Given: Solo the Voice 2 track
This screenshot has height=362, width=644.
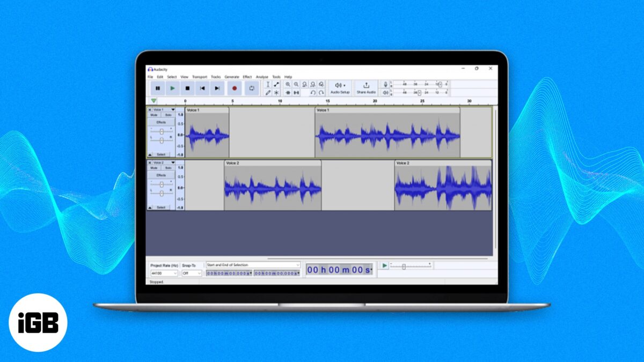Looking at the screenshot, I should point(169,168).
